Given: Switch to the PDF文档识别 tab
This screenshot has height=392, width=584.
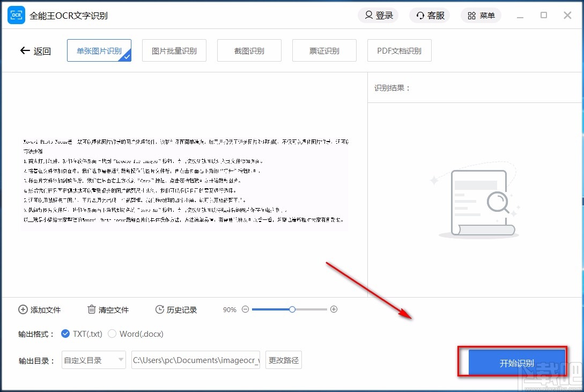Looking at the screenshot, I should pos(399,50).
